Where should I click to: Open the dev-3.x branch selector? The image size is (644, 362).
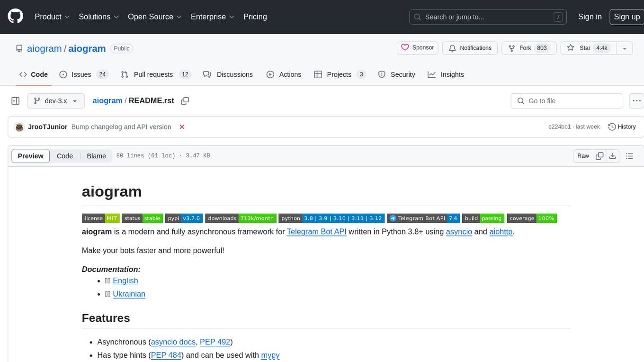click(56, 101)
